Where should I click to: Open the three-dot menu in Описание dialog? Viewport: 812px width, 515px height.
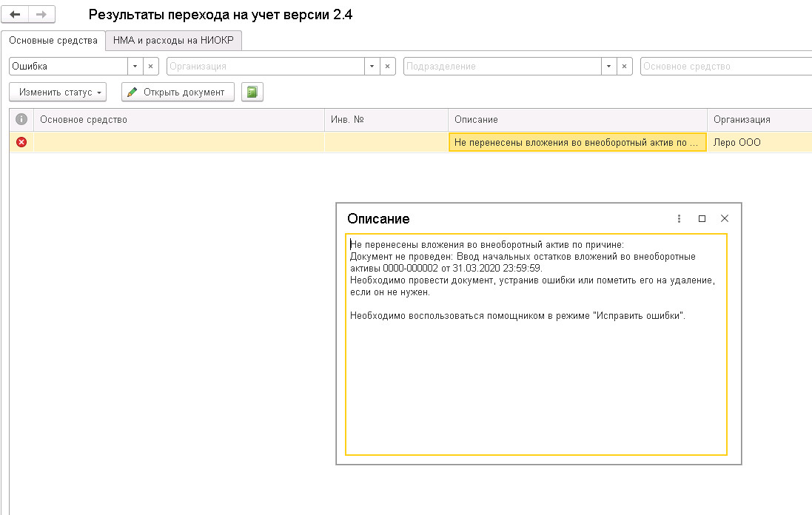pos(679,218)
